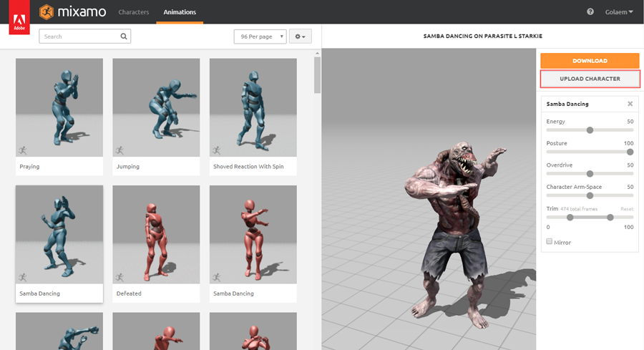This screenshot has width=644, height=350.
Task: Click the '474 total frames' text
Action: click(x=579, y=209)
